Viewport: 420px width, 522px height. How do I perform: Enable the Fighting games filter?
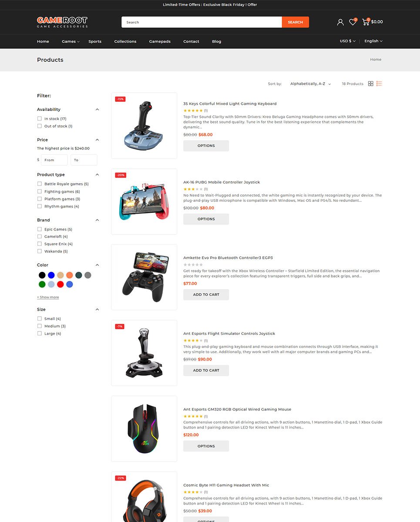coord(40,191)
